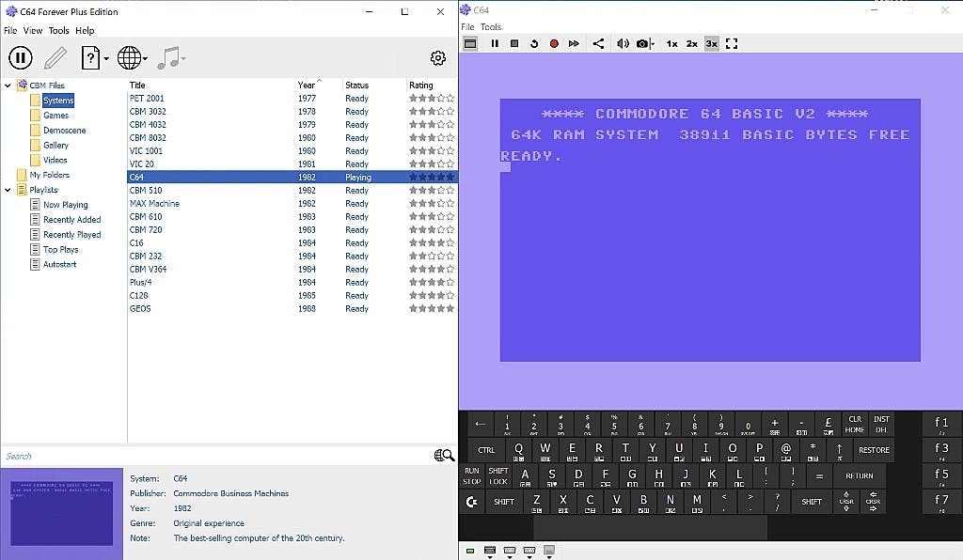
Task: Open the Autostart playlist
Action: tap(59, 264)
